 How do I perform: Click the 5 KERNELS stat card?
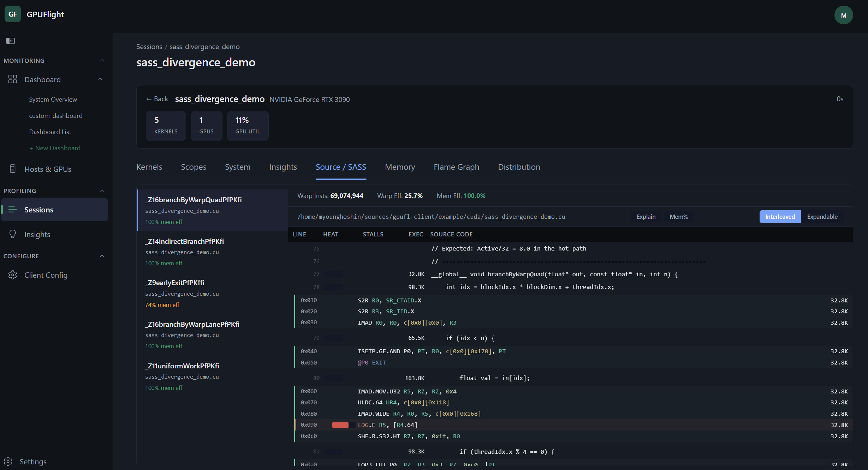pos(166,126)
